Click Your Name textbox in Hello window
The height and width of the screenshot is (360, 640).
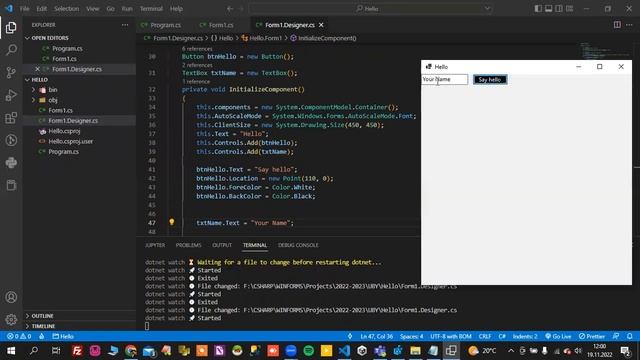click(444, 79)
